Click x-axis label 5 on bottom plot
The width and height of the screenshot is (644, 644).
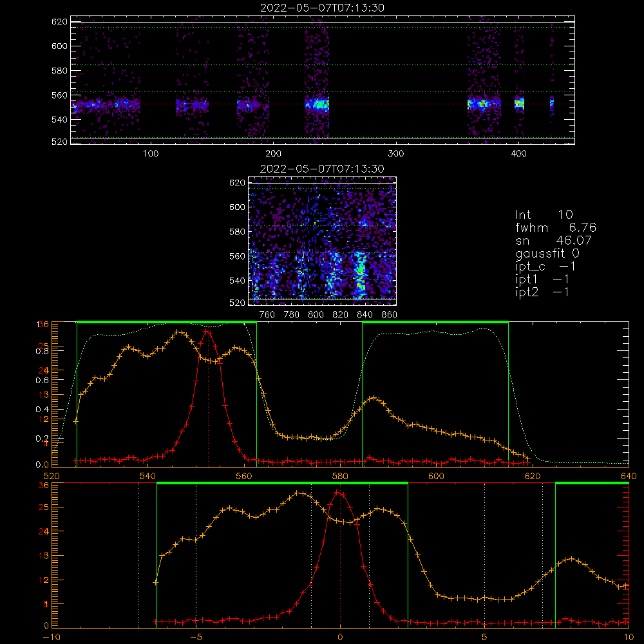pyautogui.click(x=484, y=637)
